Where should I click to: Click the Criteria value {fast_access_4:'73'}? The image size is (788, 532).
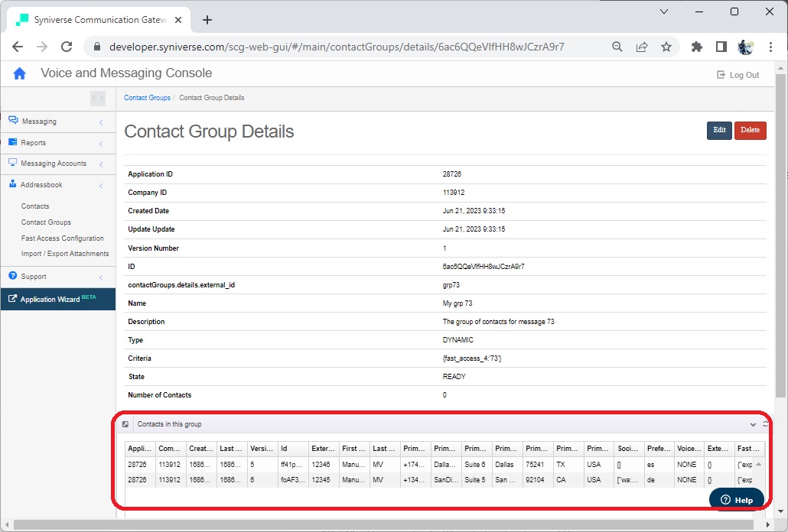pos(472,358)
